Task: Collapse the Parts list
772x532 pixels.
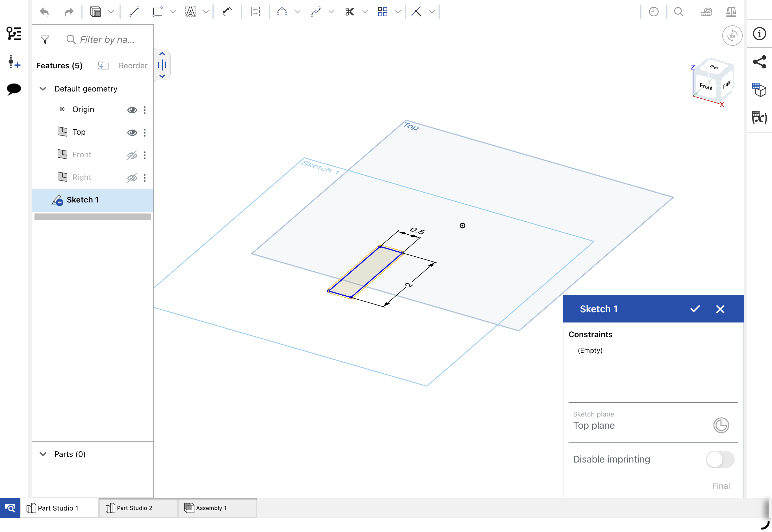Action: coord(43,454)
